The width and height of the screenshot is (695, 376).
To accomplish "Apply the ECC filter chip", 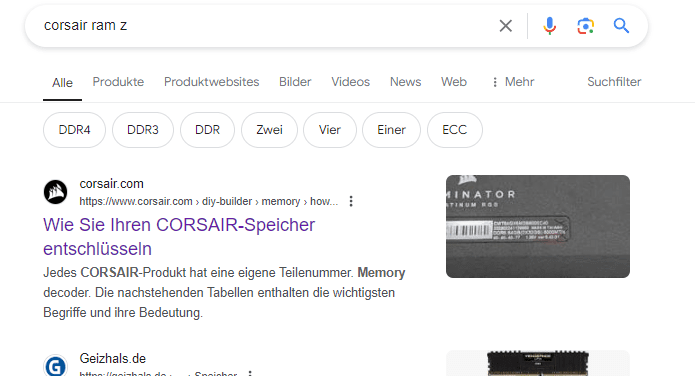I will click(x=455, y=130).
